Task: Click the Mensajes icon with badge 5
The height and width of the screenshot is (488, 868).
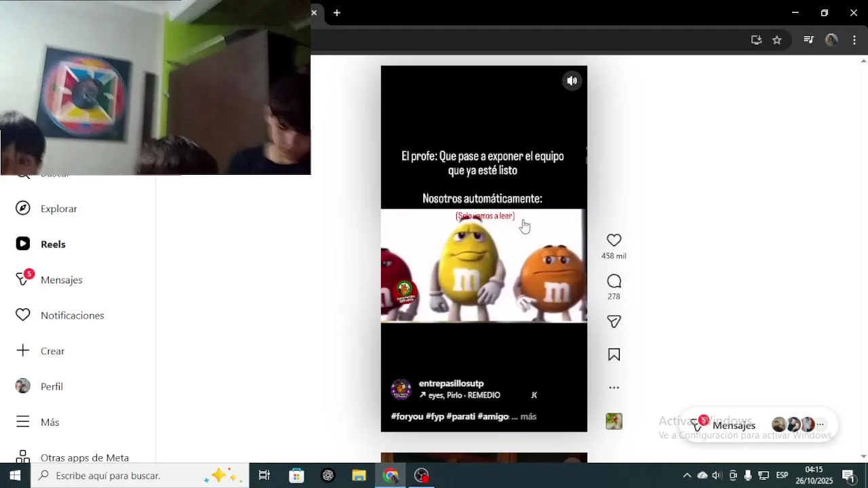Action: point(24,279)
